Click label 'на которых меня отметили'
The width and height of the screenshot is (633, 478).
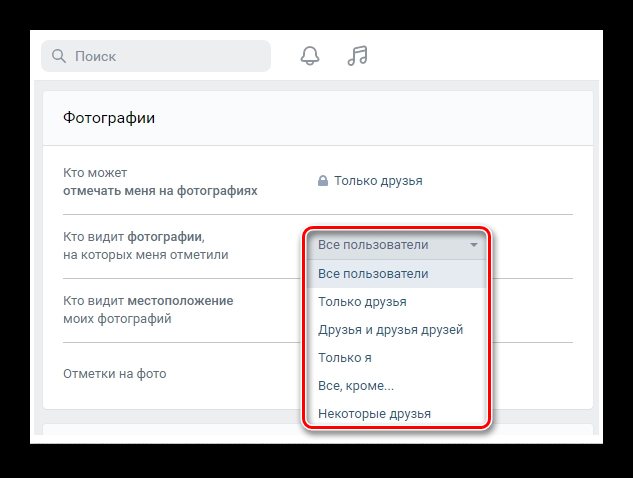tap(146, 255)
